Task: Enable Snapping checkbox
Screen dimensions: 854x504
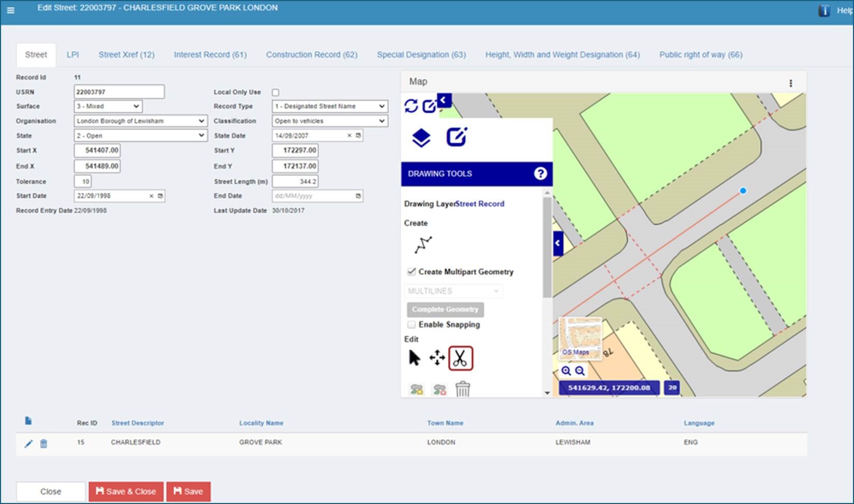Action: 412,324
